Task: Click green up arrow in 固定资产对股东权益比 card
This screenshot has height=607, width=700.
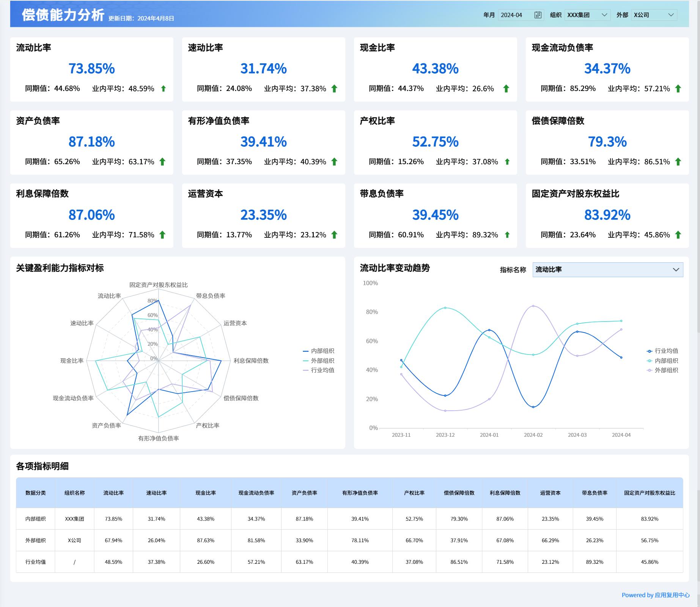Action: point(678,235)
